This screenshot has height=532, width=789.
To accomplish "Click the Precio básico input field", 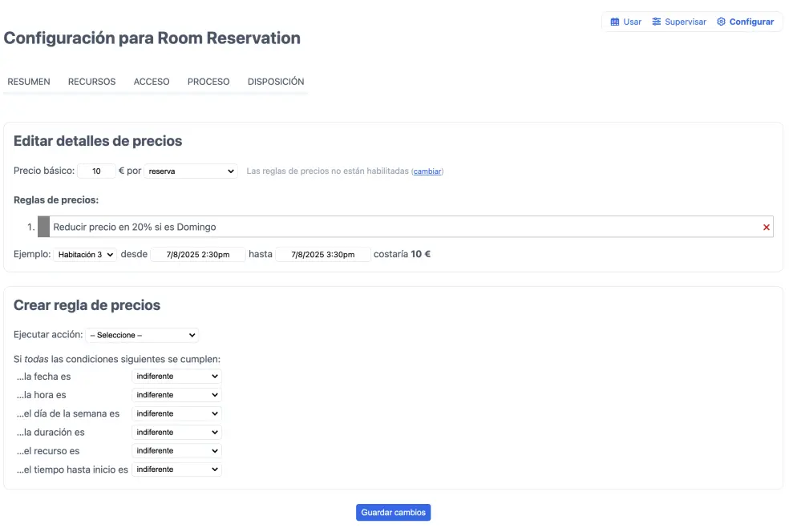I will pyautogui.click(x=96, y=171).
